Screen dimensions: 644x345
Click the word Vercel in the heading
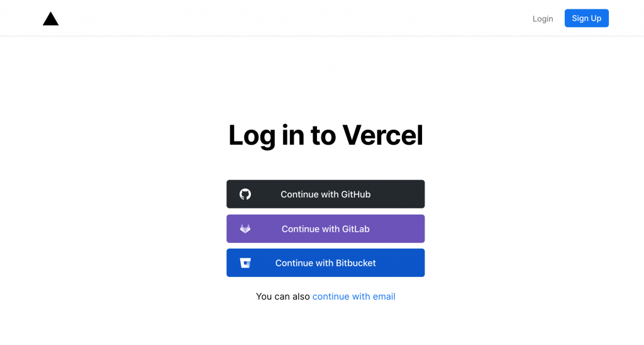coord(382,135)
